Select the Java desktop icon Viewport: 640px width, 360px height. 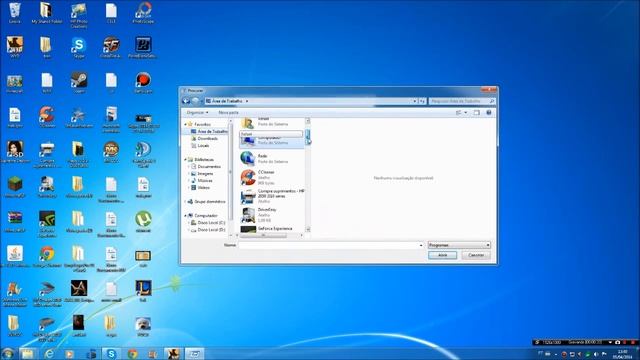point(15,257)
